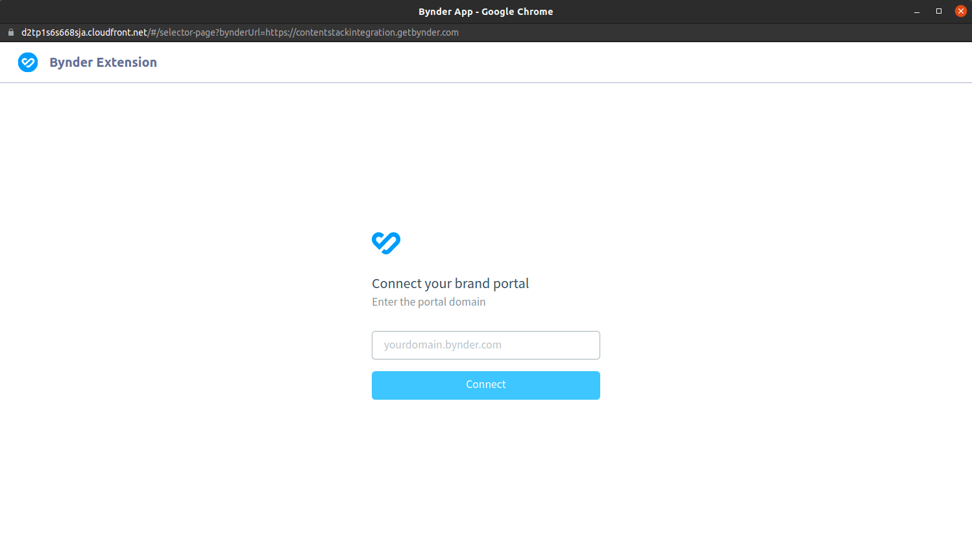
Task: Maximize the Bynder App window
Action: click(x=939, y=11)
